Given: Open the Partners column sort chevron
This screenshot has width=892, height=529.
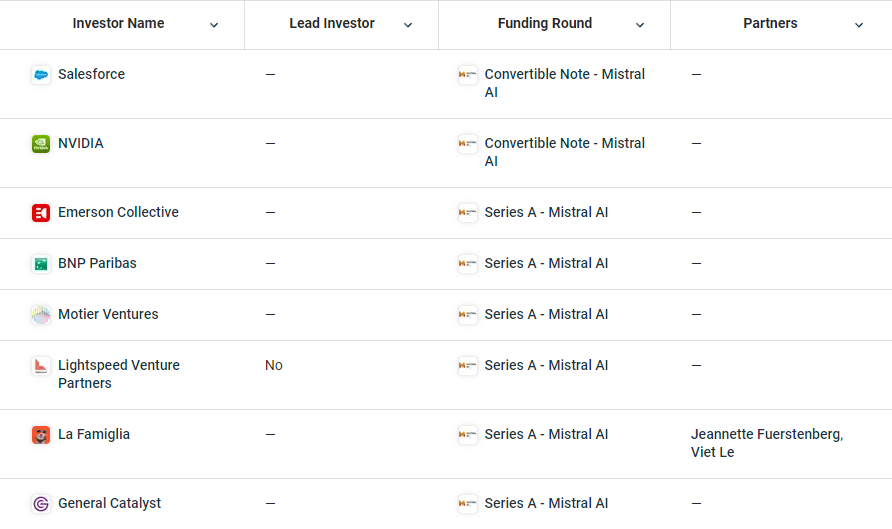Looking at the screenshot, I should pyautogui.click(x=859, y=25).
